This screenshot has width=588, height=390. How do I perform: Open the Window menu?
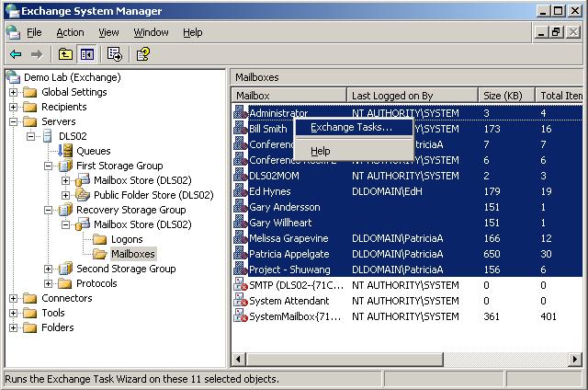point(151,33)
